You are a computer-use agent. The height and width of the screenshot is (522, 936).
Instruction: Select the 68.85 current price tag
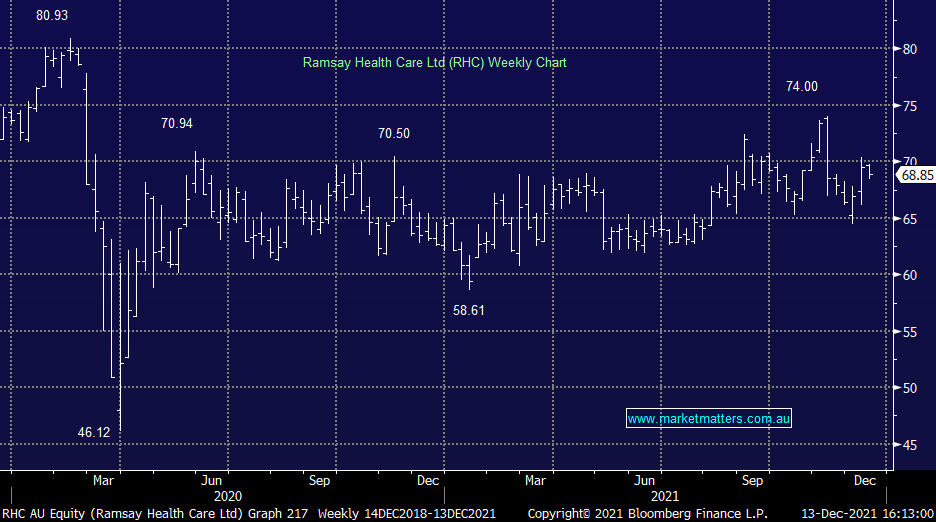pyautogui.click(x=917, y=175)
